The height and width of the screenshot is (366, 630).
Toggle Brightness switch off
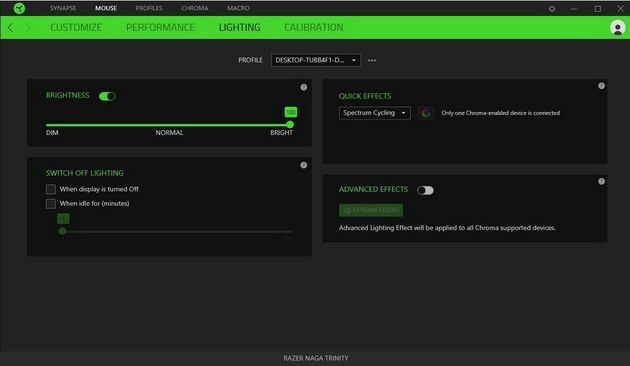(x=107, y=96)
